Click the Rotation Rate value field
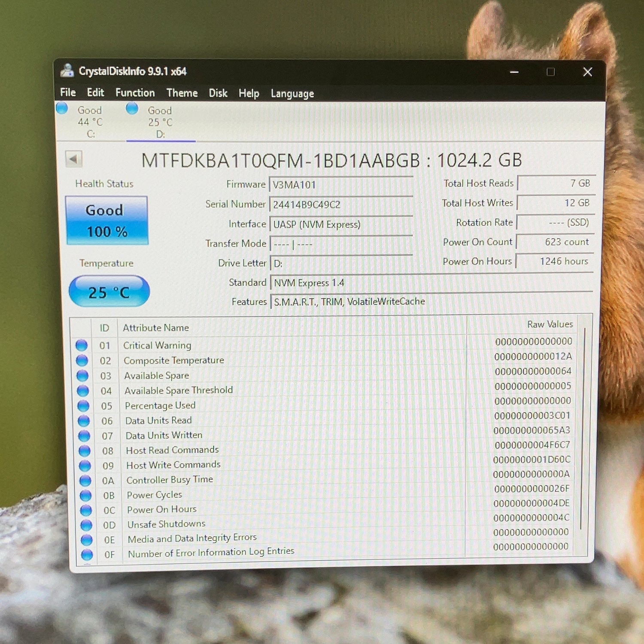 [555, 222]
